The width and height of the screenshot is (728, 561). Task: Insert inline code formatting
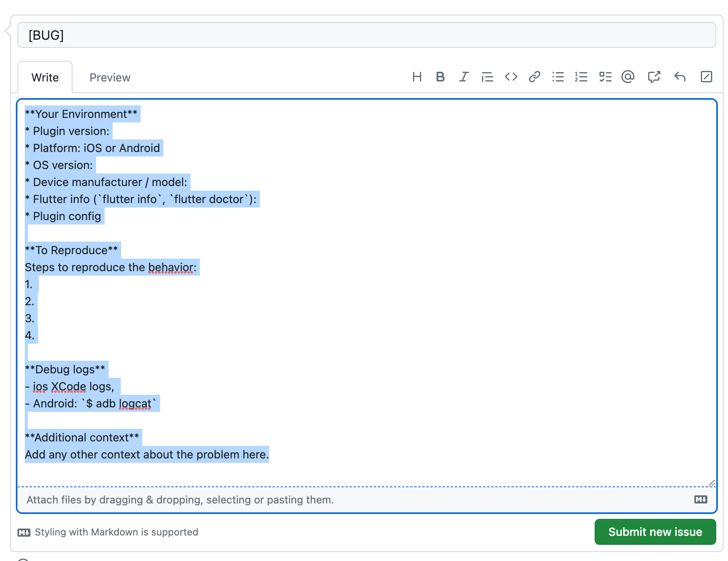click(511, 77)
